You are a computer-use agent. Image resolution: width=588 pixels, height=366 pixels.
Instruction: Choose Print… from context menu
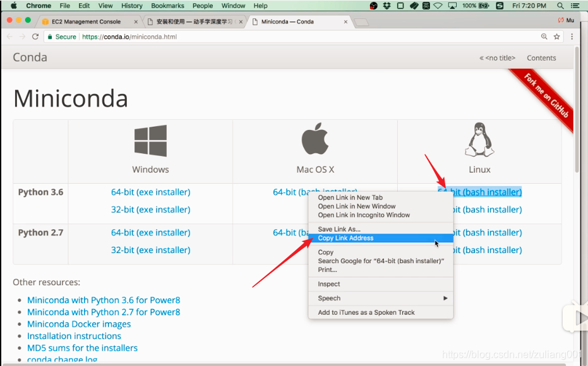[x=381, y=269]
